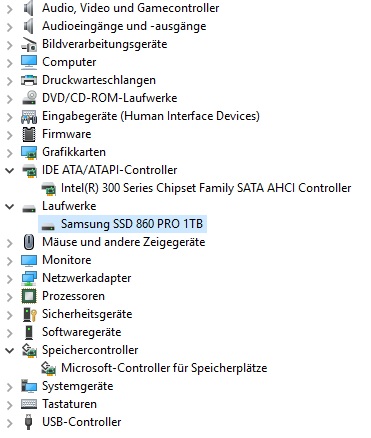
Task: Expand the Mäuse und andere Zeigegeräte arrow
Action: 10,242
